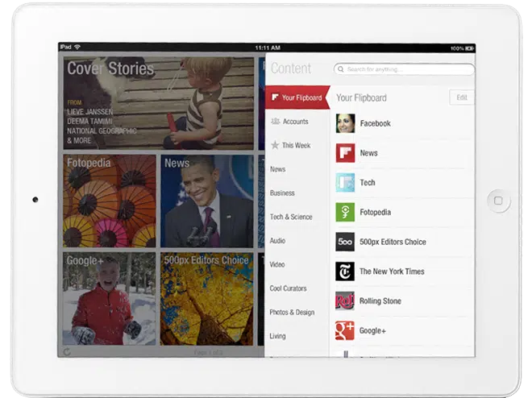Viewport: 532px width, 398px height.
Task: Tap the News label in Your Flipboard list
Action: pyautogui.click(x=369, y=153)
